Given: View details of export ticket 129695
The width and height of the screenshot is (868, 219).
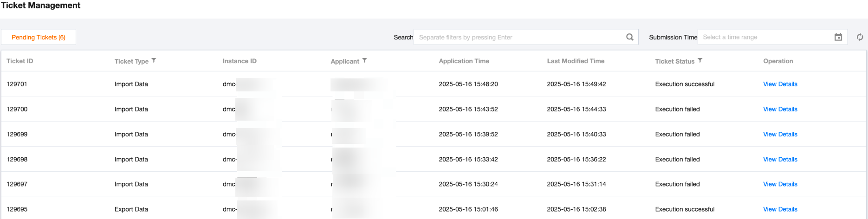Looking at the screenshot, I should pyautogui.click(x=780, y=209).
